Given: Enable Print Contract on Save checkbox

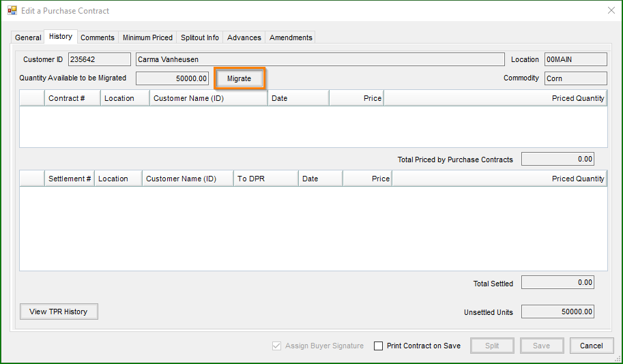Looking at the screenshot, I should (378, 346).
